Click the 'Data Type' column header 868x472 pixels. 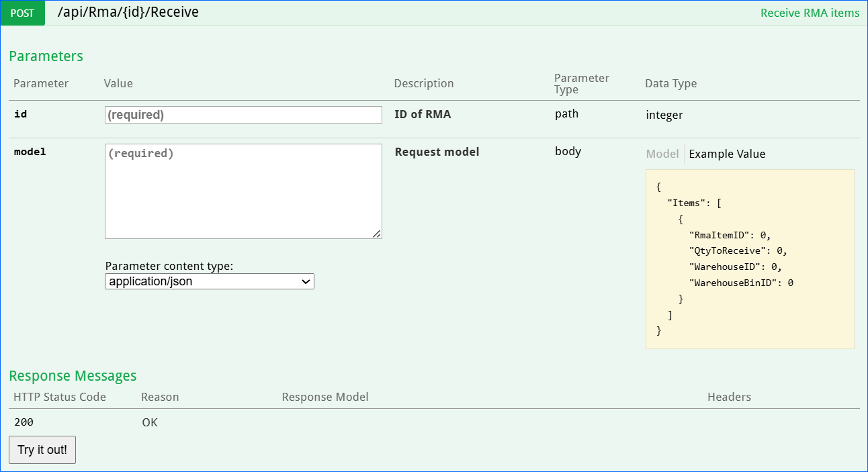click(670, 83)
